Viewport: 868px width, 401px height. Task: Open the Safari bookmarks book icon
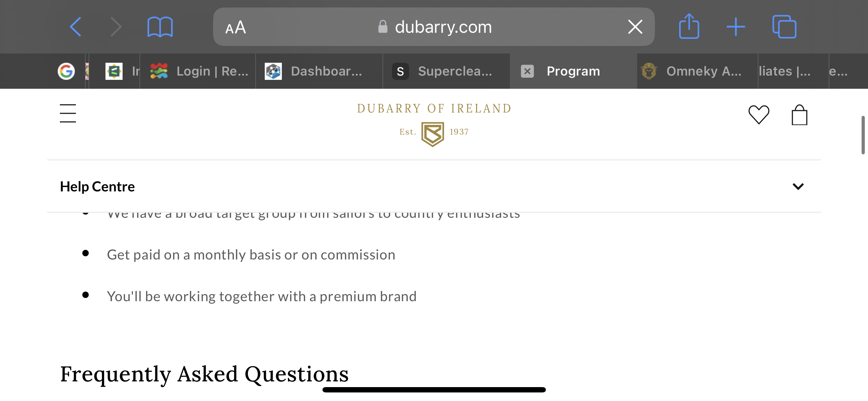pos(160,27)
